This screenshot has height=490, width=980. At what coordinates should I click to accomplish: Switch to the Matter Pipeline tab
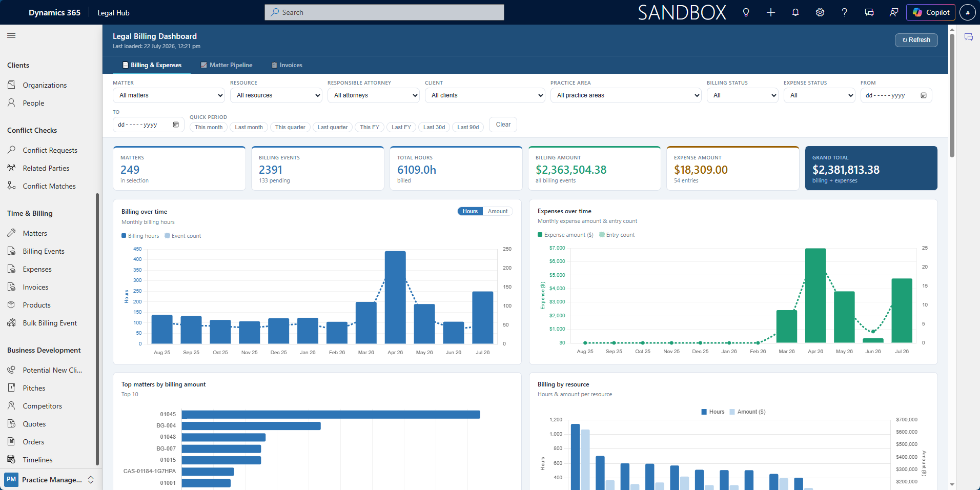pos(226,65)
